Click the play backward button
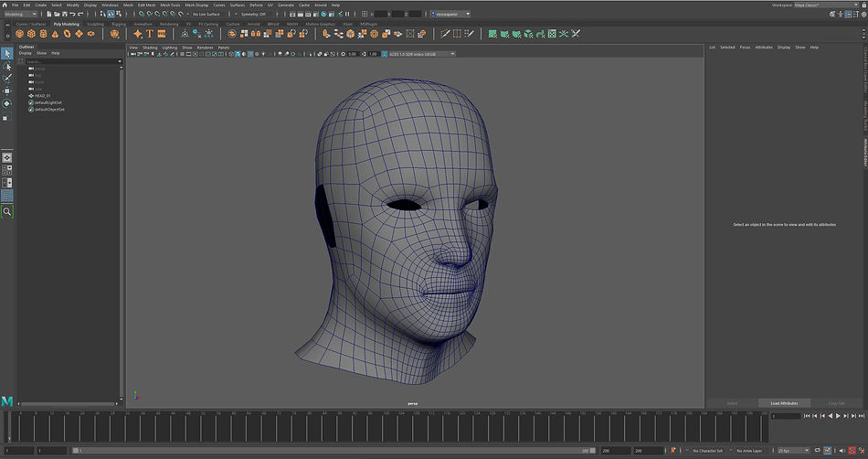The image size is (868, 459). pyautogui.click(x=831, y=416)
